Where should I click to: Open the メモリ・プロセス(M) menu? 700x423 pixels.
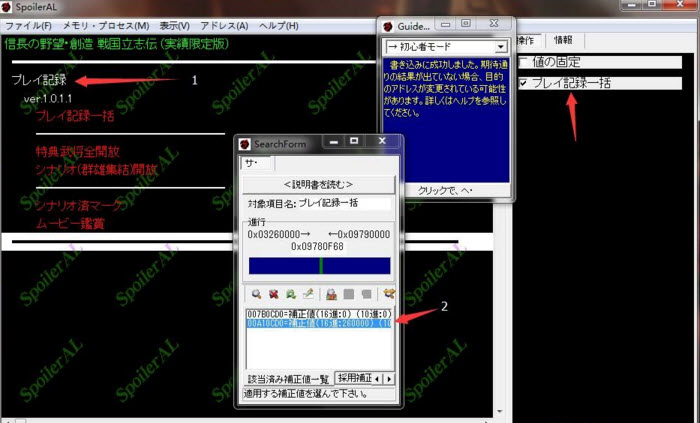click(x=106, y=26)
